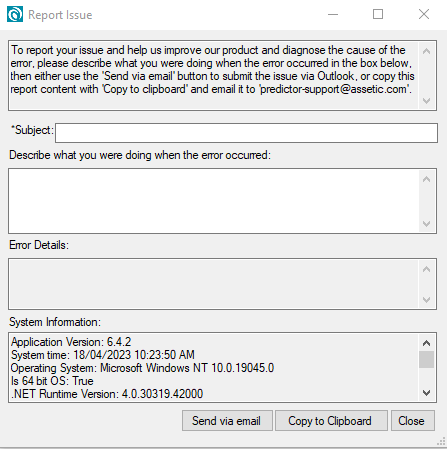This screenshot has width=447, height=449.
Task: Click the resize grip at dialog corner
Action: point(441,442)
